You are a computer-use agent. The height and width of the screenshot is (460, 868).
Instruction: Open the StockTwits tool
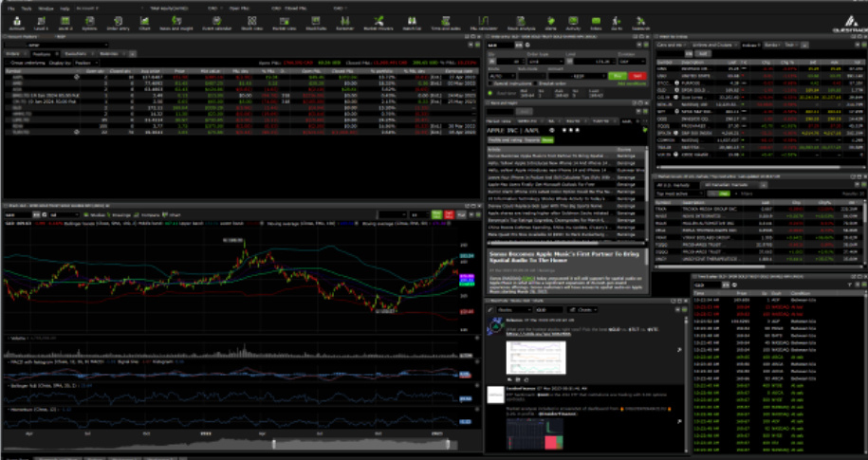[316, 24]
